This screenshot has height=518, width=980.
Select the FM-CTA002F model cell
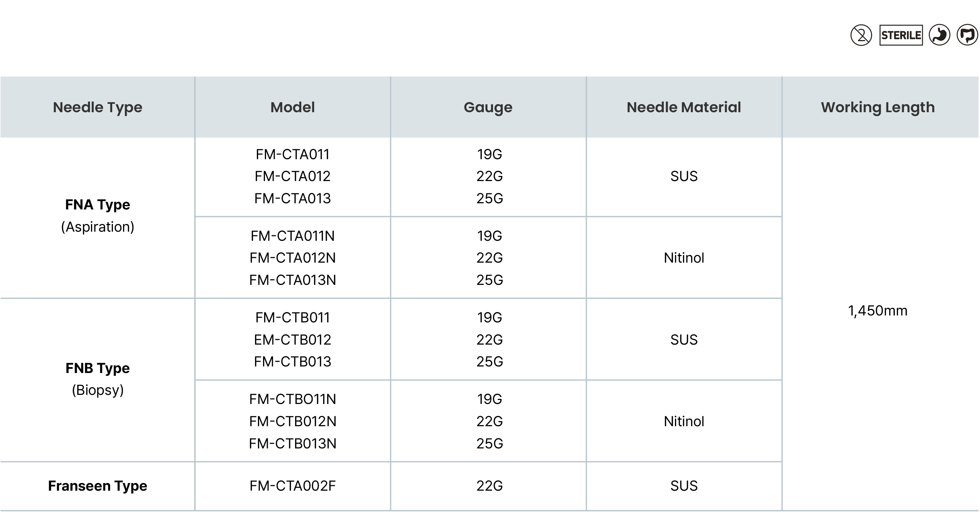(293, 486)
